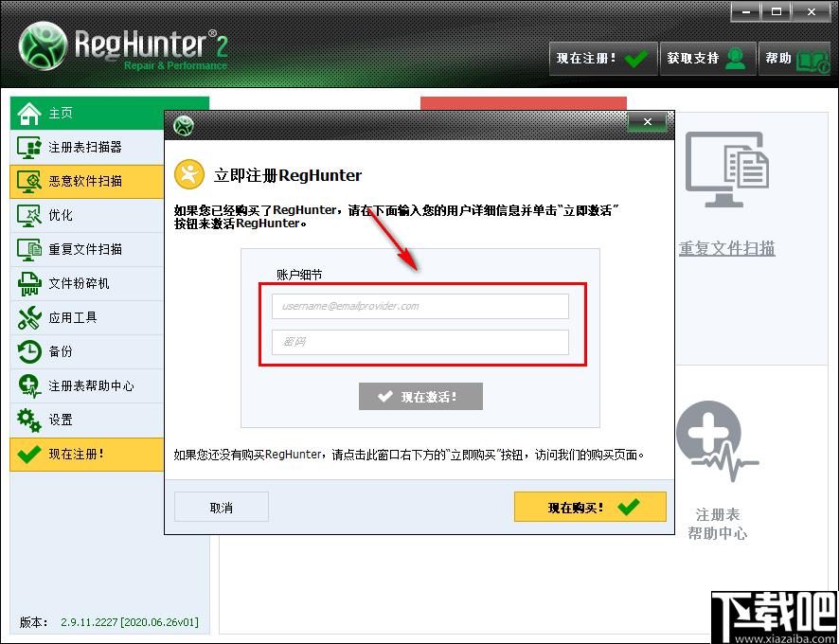Click the file shredder icon

(x=29, y=284)
